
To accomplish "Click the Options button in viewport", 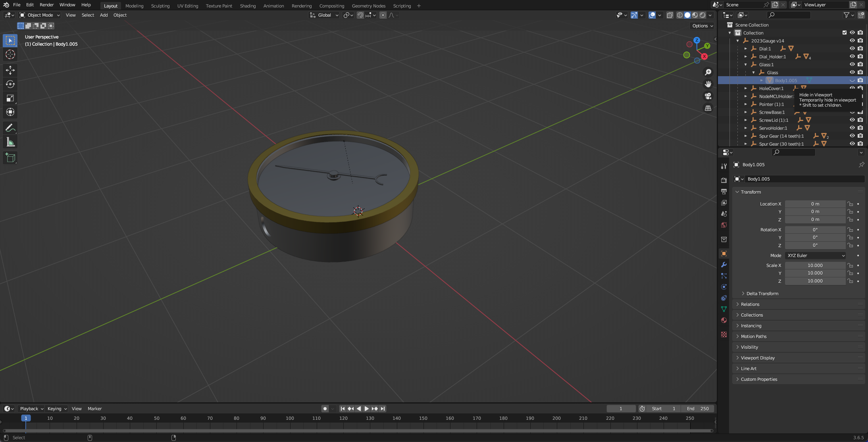I will click(x=702, y=26).
